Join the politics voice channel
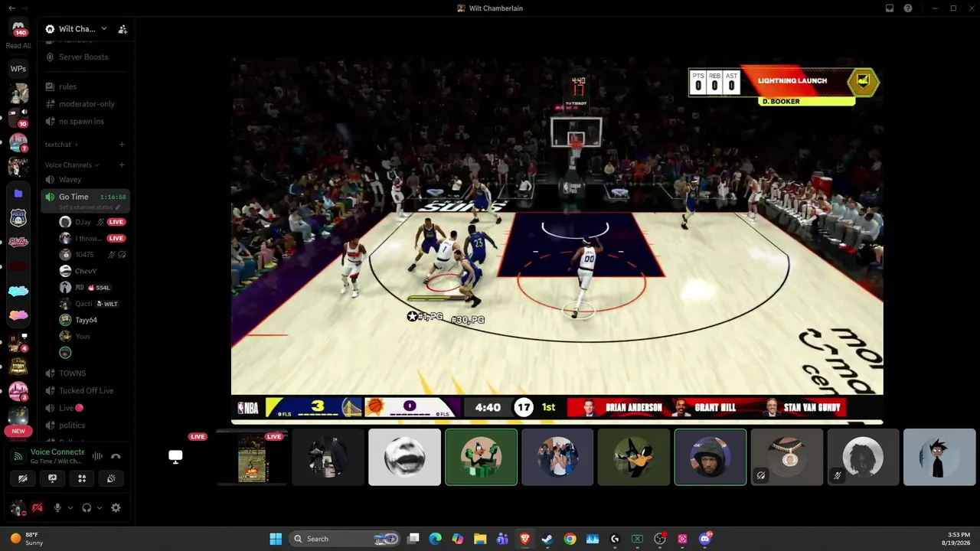The image size is (980, 551). pos(72,425)
